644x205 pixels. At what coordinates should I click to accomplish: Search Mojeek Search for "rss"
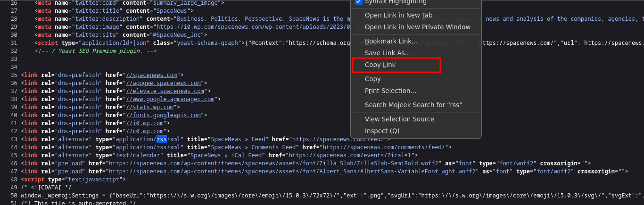413,105
